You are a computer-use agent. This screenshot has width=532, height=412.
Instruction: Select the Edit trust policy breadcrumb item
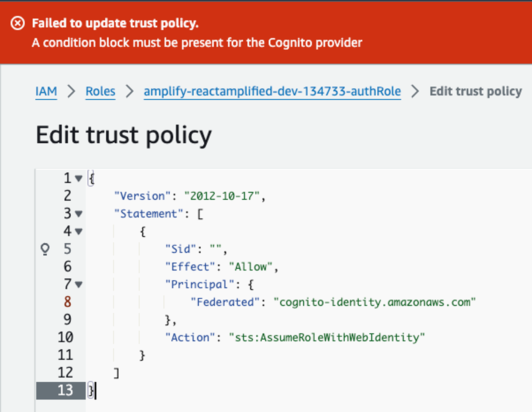point(476,91)
